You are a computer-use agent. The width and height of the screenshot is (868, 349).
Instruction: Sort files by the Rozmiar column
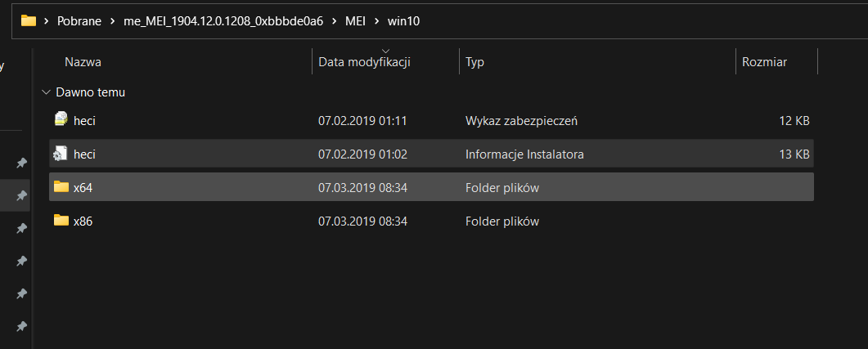pos(764,61)
